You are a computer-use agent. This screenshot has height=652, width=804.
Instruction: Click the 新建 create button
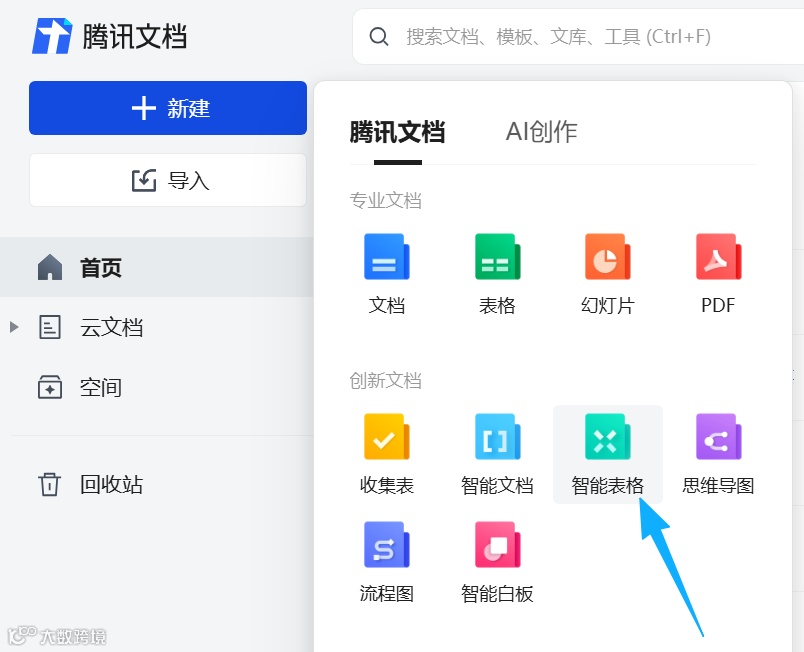pos(168,108)
